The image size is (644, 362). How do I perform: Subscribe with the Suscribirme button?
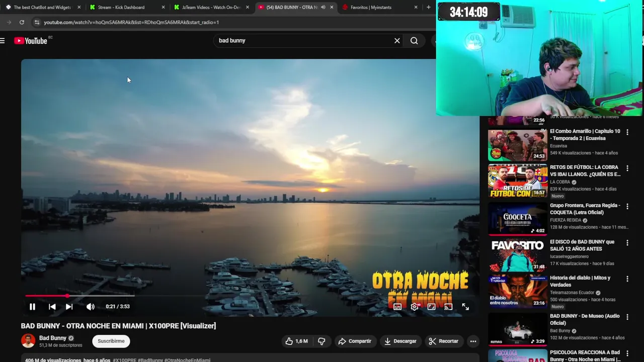[x=111, y=341]
